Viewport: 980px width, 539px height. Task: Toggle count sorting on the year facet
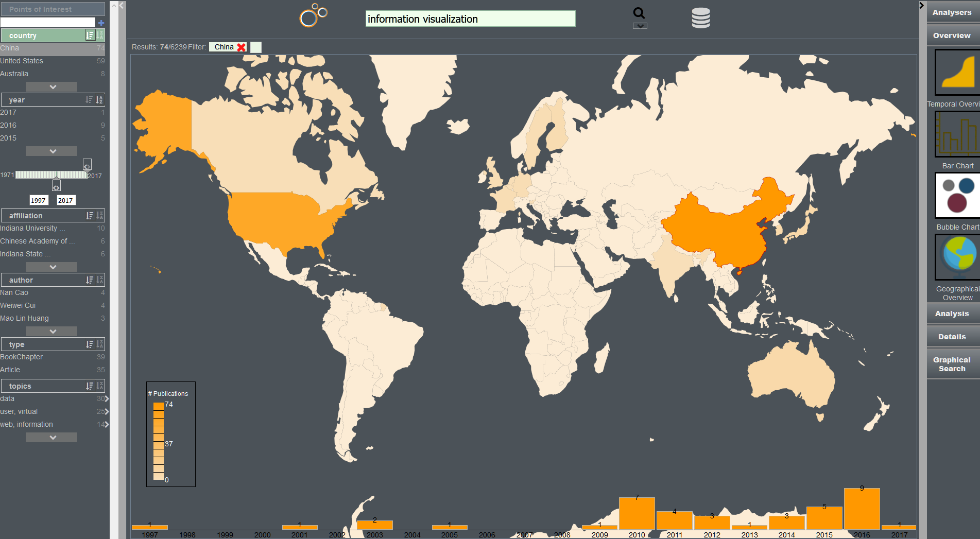[x=89, y=99]
